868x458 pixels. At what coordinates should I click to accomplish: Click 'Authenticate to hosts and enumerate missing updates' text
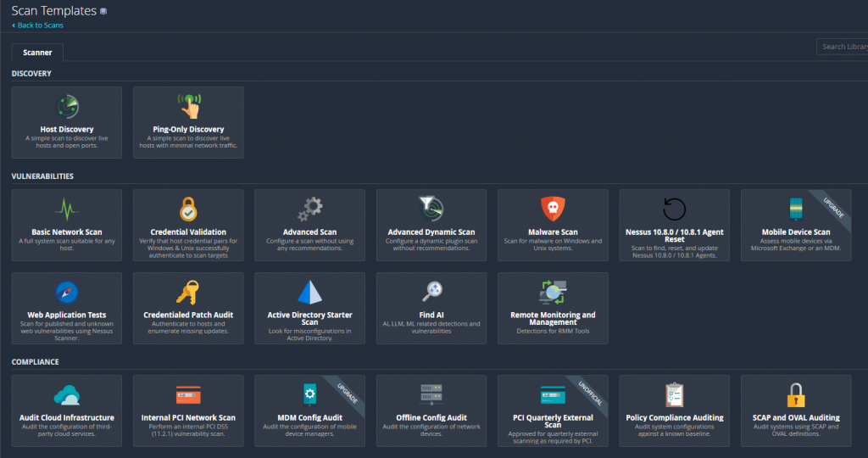click(x=188, y=327)
